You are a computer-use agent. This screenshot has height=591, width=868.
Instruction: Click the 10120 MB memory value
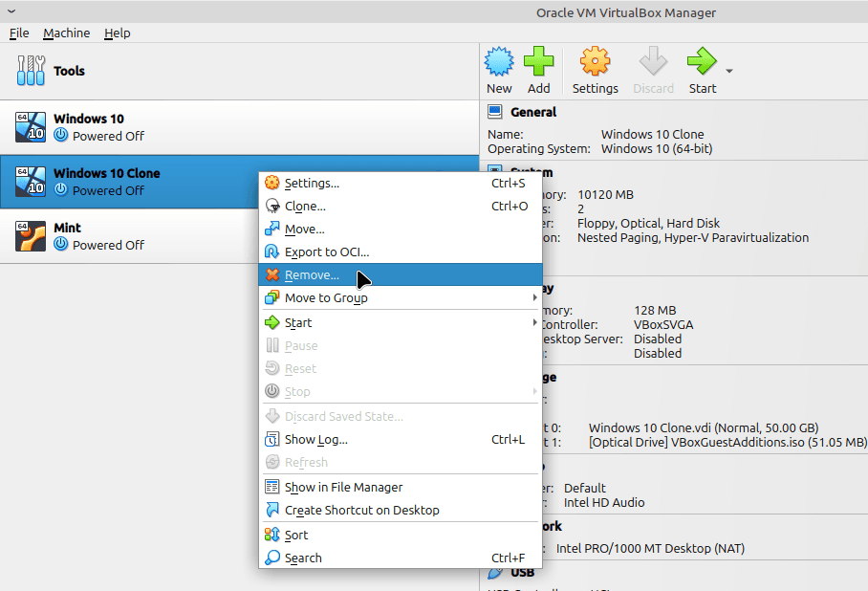(x=605, y=194)
